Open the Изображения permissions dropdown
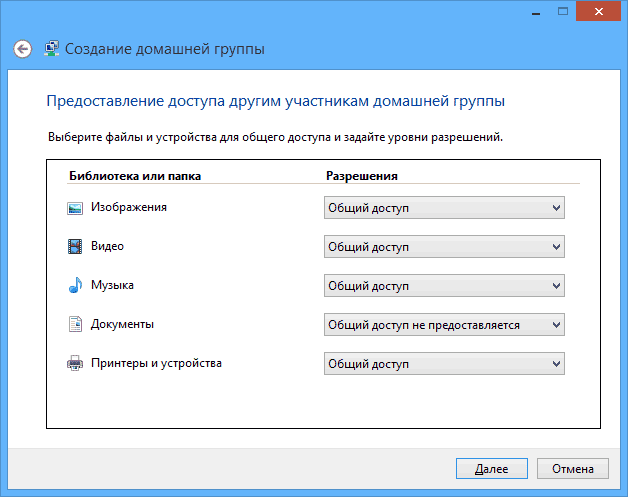This screenshot has height=497, width=628. point(444,208)
